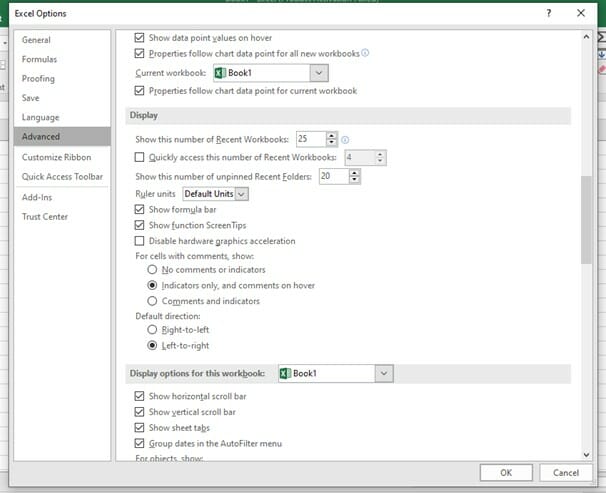The height and width of the screenshot is (493, 606).
Task: Decrease unpinned Recent Folders number
Action: [354, 180]
